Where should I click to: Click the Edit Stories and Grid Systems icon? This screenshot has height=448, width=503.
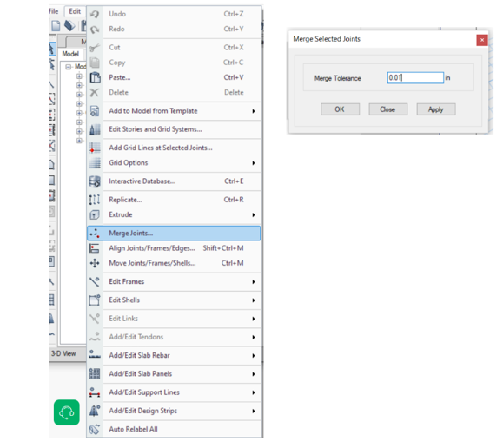coord(95,129)
